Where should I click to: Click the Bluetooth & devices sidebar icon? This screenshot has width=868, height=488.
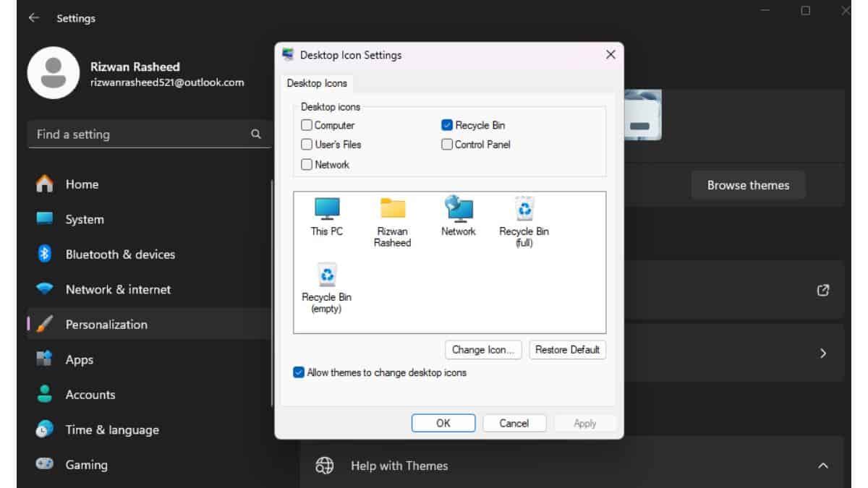click(45, 254)
